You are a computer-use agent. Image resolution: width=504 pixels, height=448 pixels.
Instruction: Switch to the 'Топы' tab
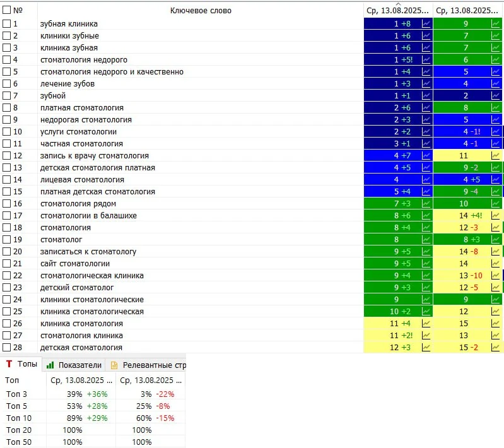click(21, 364)
